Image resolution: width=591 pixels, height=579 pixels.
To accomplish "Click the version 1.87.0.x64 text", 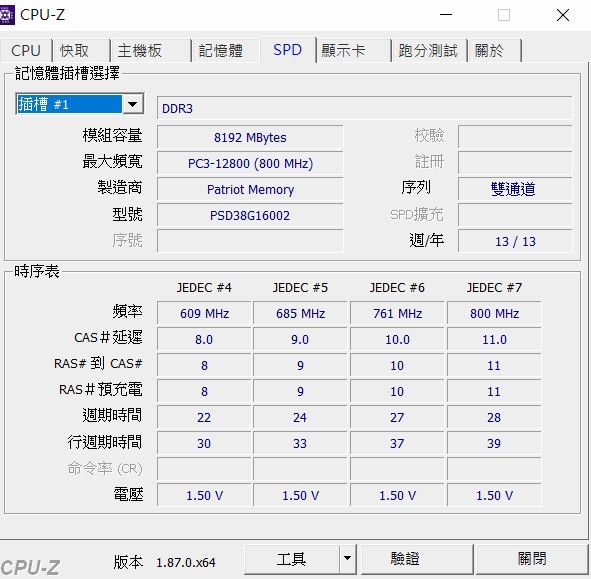I will coord(186,562).
